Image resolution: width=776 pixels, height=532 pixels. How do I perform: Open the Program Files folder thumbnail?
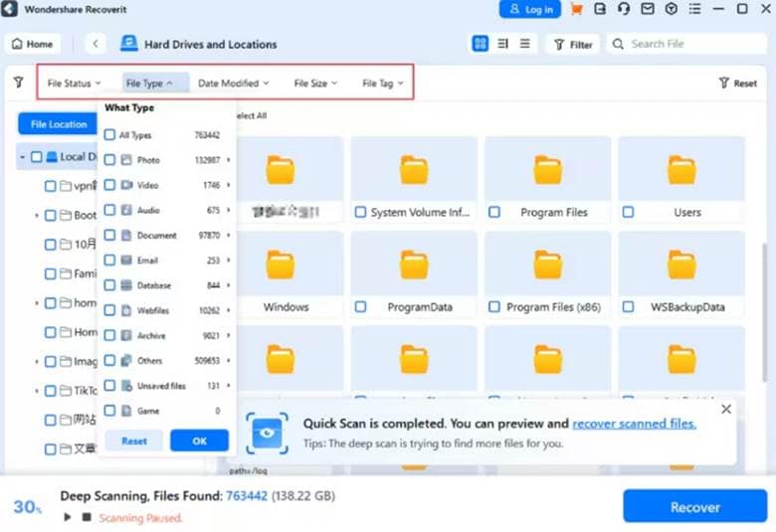tap(548, 169)
